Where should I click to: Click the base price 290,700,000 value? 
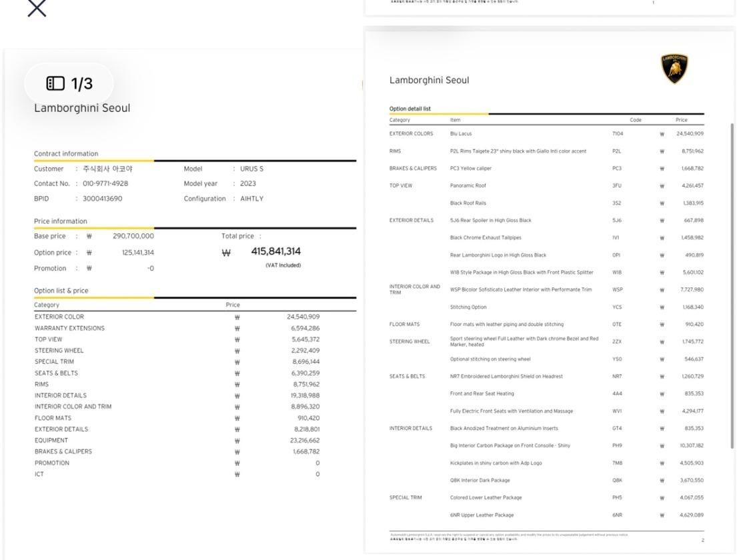(x=133, y=236)
